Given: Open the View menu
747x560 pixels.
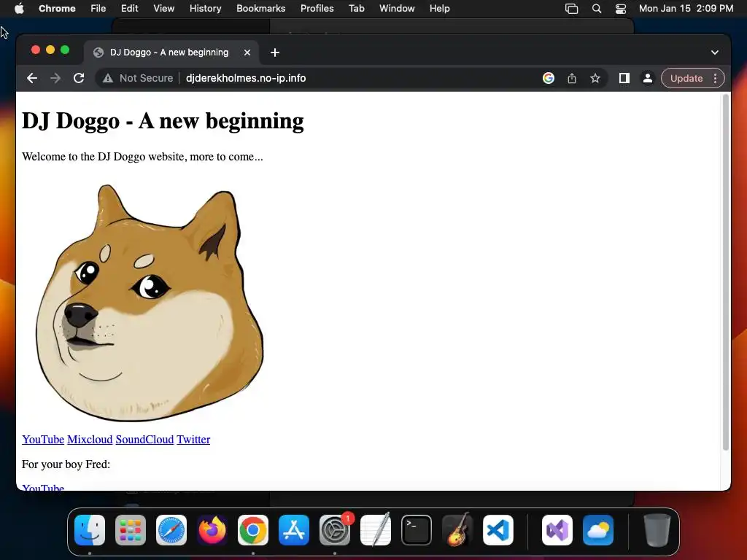Looking at the screenshot, I should 164,9.
